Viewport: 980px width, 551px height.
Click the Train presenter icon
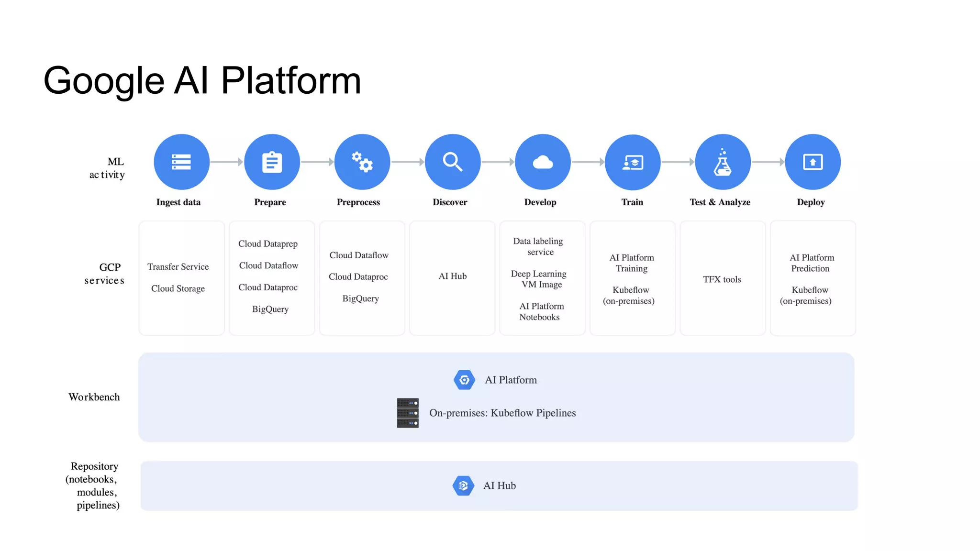[x=633, y=162]
